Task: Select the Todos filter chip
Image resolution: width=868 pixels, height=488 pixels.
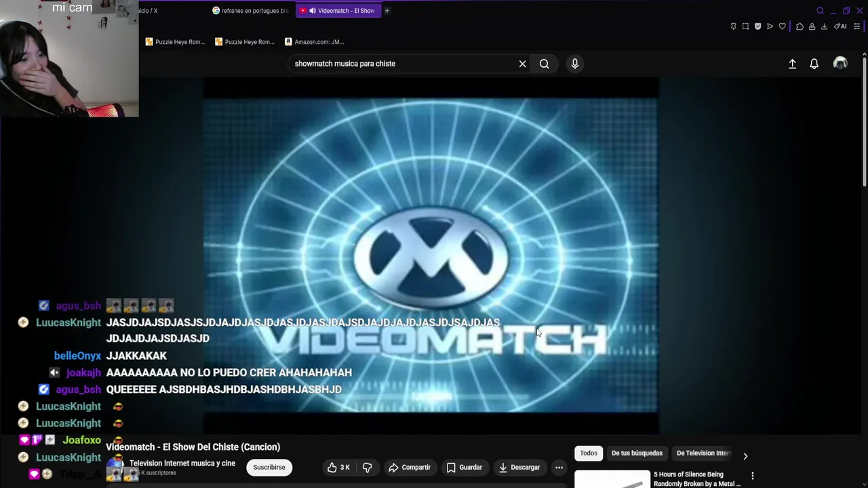Action: click(589, 453)
